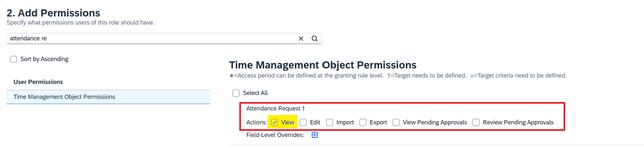Click the access period legend text
Image resolution: width=644 pixels, height=146 pixels.
(306, 76)
